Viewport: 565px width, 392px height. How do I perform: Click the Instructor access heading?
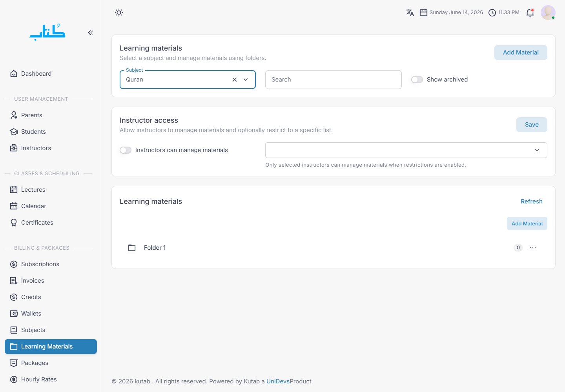(149, 120)
